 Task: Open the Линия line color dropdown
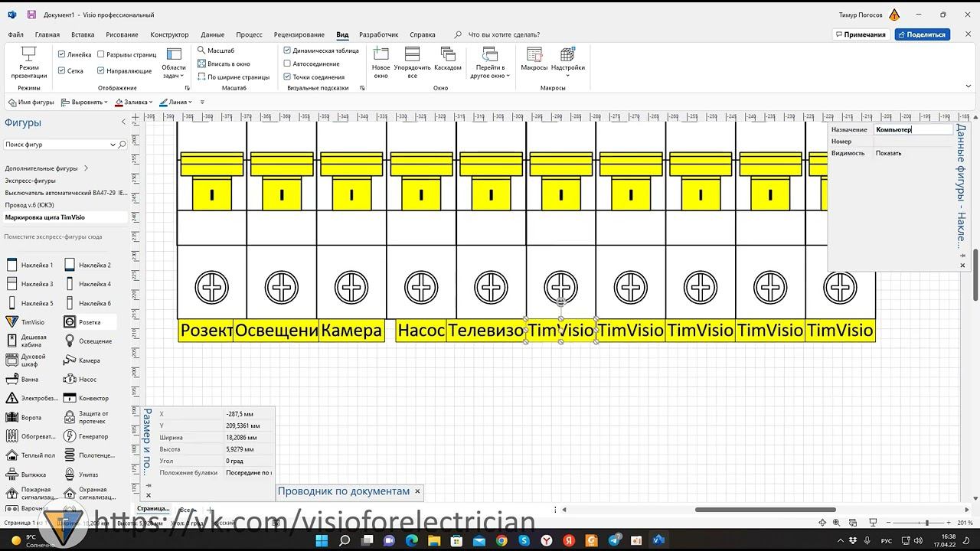175,102
